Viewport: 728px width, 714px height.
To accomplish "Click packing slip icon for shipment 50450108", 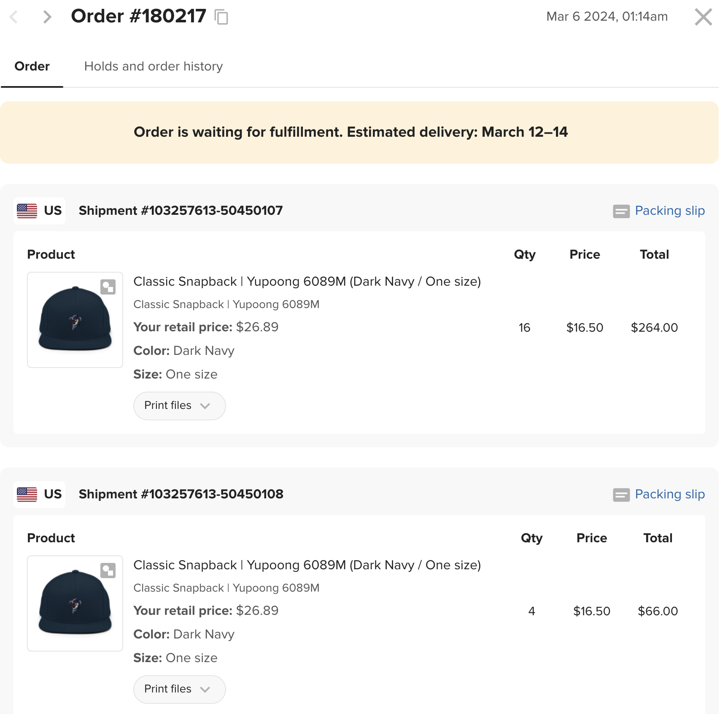I will (x=621, y=495).
